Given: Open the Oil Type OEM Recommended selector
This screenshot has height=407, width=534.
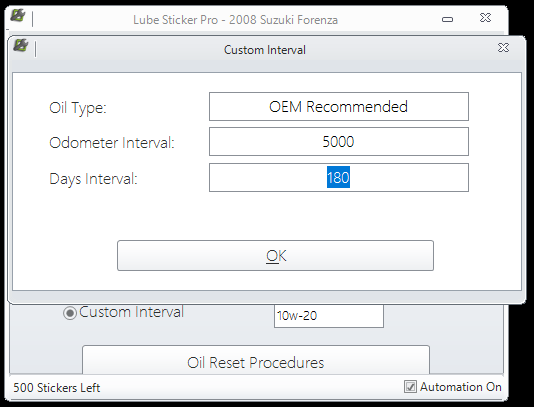Looking at the screenshot, I should pos(339,107).
